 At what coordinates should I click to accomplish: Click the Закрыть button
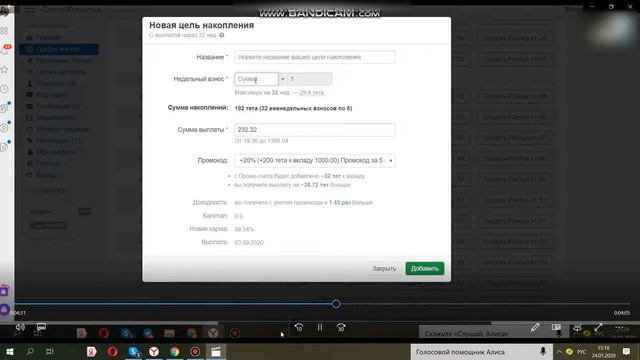pyautogui.click(x=384, y=268)
